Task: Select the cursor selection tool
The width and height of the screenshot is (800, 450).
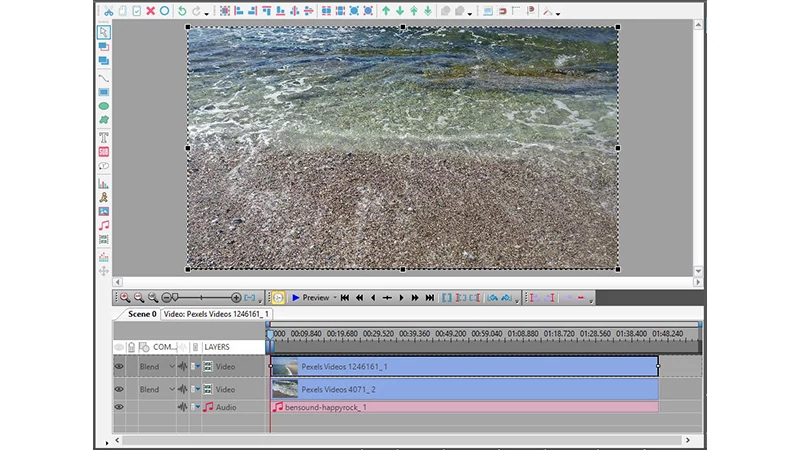Action: click(104, 32)
